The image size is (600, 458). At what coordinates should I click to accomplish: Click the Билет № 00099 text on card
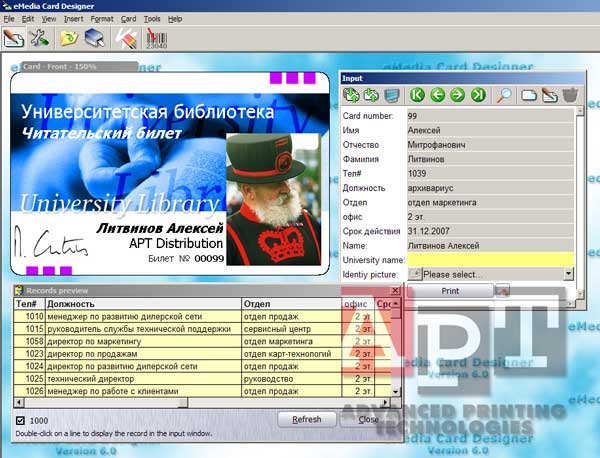point(186,259)
